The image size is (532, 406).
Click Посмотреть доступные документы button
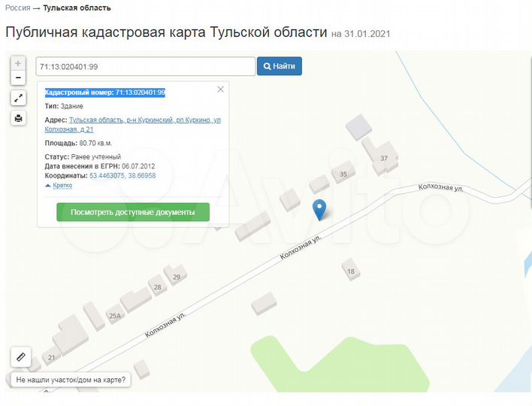(133, 212)
